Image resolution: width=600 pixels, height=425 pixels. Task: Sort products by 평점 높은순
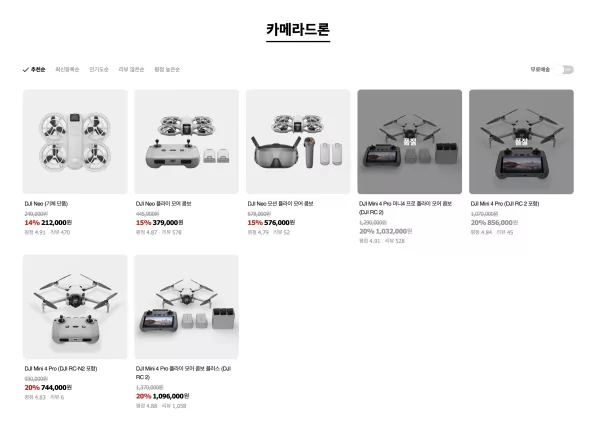(x=167, y=70)
